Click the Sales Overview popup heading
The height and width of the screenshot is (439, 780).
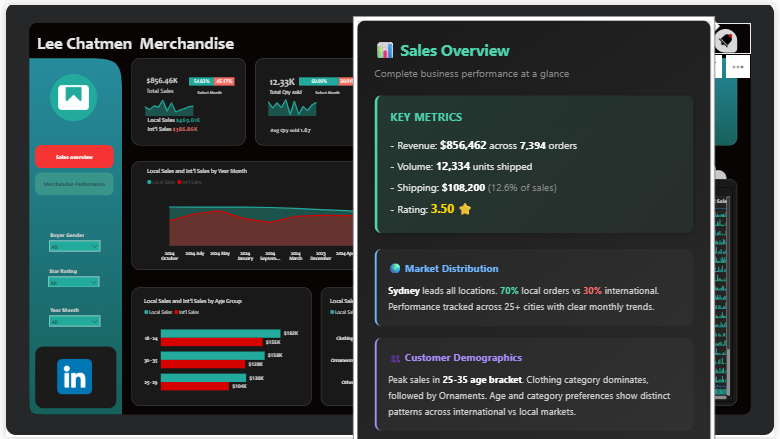pos(455,51)
